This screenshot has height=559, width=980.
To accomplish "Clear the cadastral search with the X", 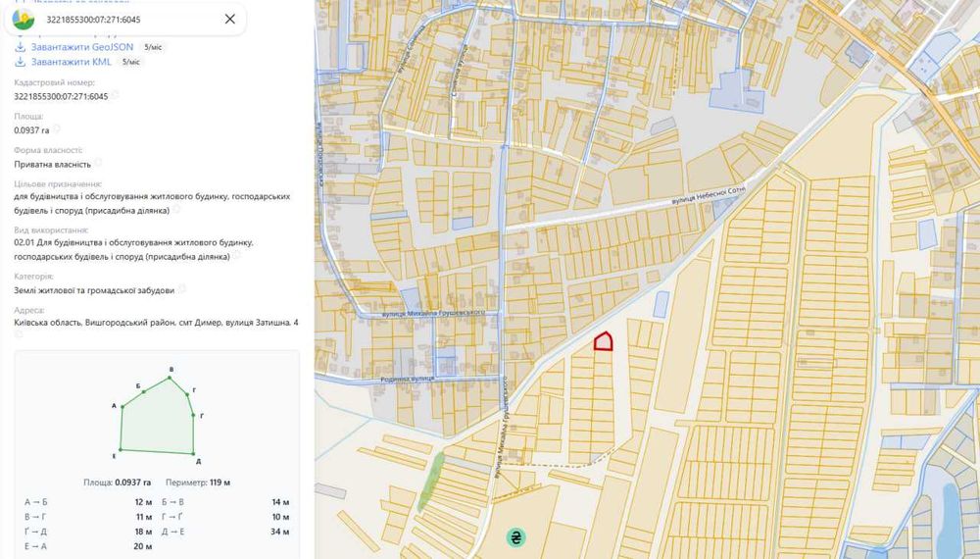I will click(230, 19).
